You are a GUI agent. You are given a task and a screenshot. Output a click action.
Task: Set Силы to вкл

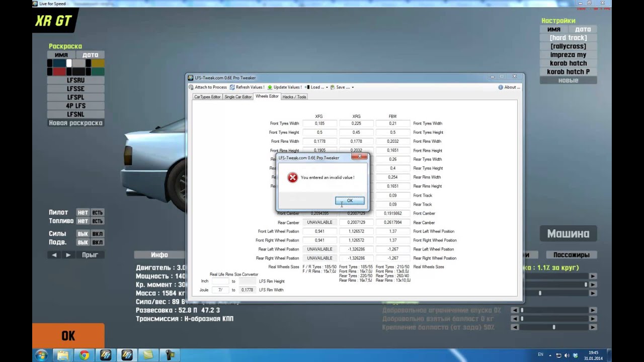point(97,234)
